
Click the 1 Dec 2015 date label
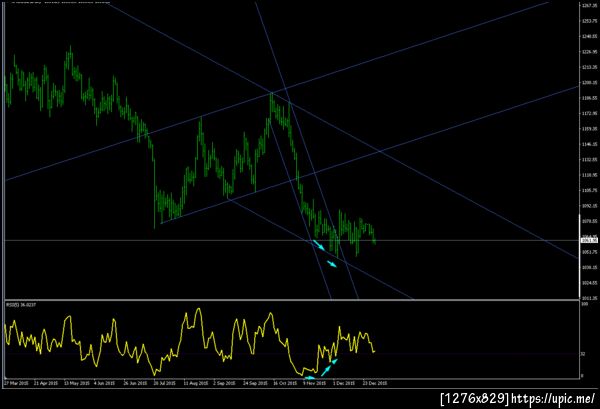click(344, 383)
